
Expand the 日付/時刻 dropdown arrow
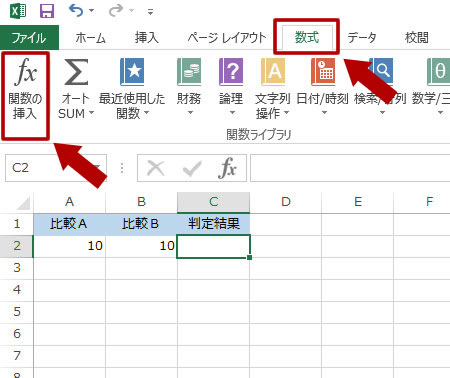pyautogui.click(x=324, y=113)
